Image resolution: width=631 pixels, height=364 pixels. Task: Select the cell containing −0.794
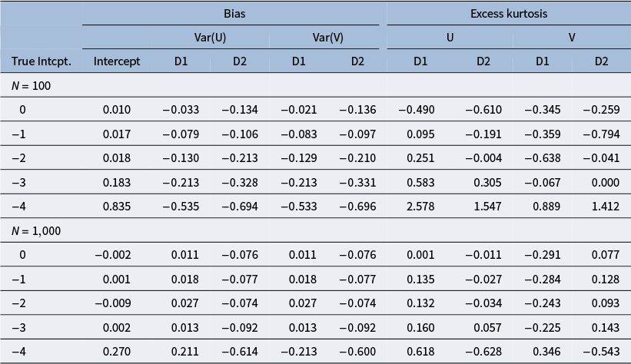tap(601, 134)
